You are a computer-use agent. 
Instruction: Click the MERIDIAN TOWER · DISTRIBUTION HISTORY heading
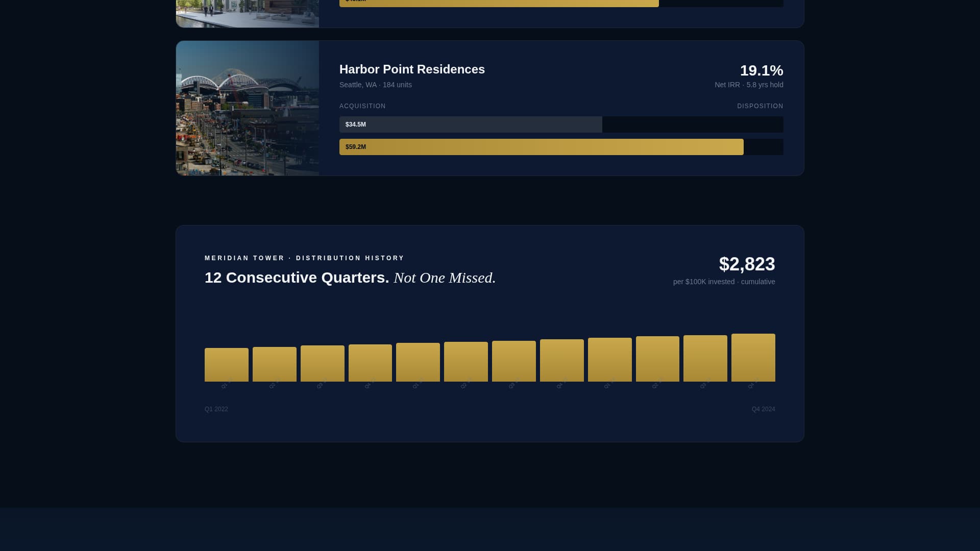[304, 258]
